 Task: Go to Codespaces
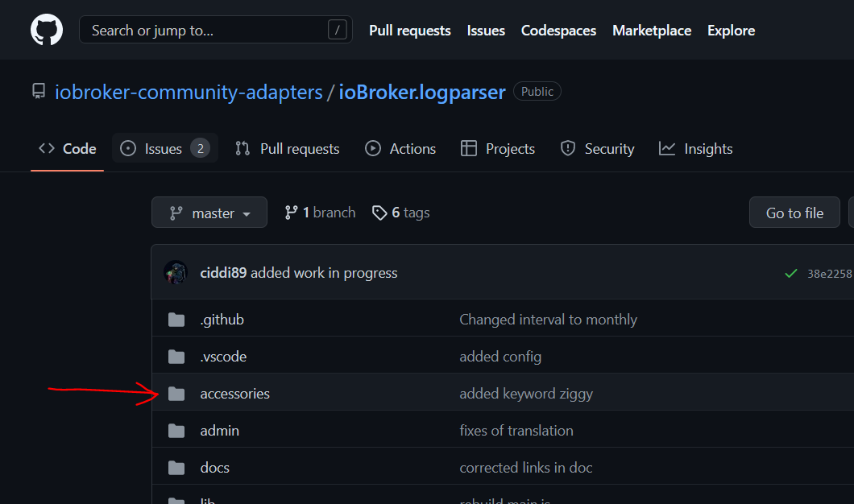pyautogui.click(x=558, y=31)
